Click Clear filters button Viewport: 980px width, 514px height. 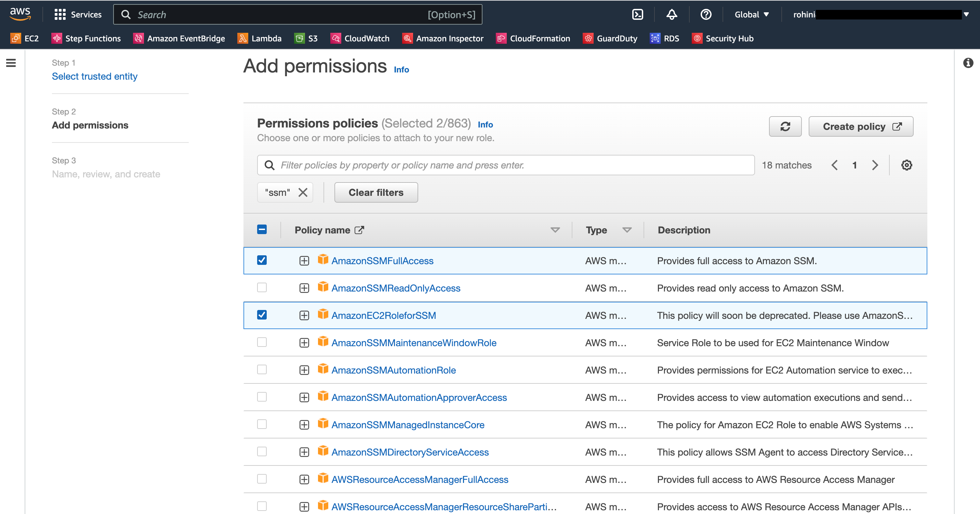pos(376,192)
